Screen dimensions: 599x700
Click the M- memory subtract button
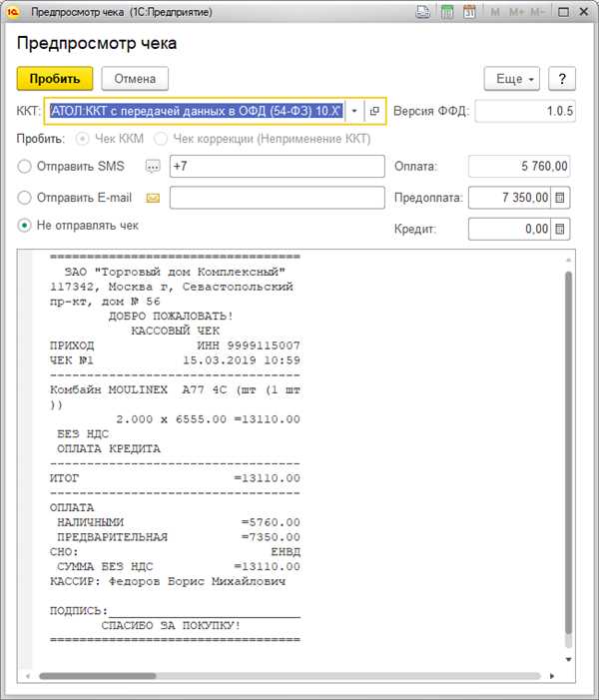point(538,12)
